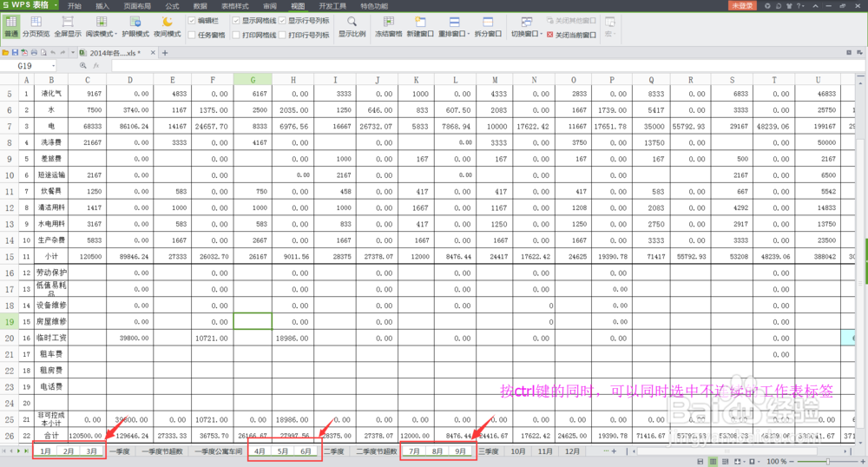The width and height of the screenshot is (868, 467).
Task: Click into the formula bar input field
Action: tap(487, 65)
